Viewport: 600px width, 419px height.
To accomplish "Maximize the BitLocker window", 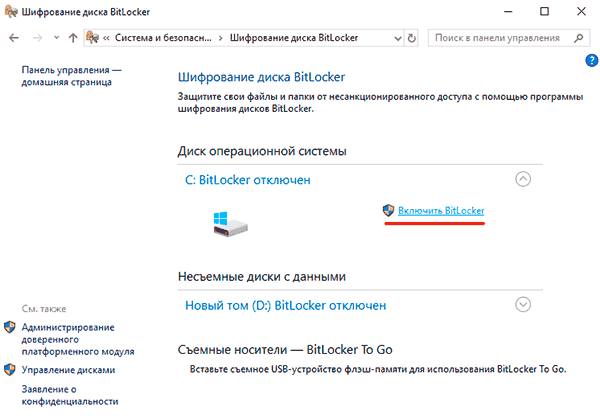I will (544, 11).
